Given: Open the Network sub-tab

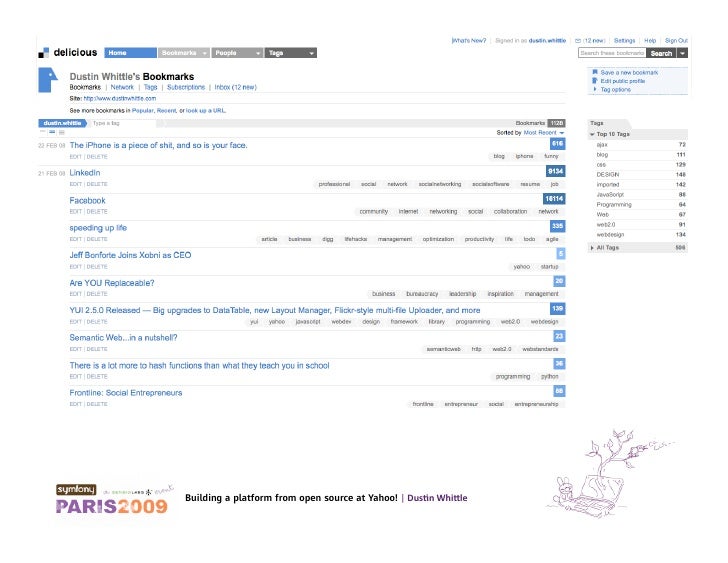Looking at the screenshot, I should pos(122,87).
